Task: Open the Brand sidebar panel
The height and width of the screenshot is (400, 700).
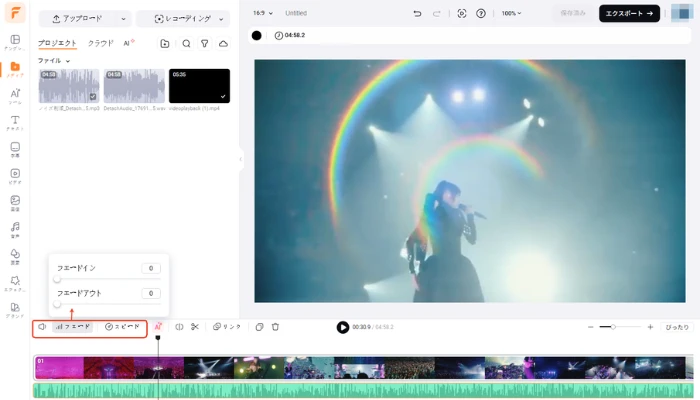Action: pos(15,310)
